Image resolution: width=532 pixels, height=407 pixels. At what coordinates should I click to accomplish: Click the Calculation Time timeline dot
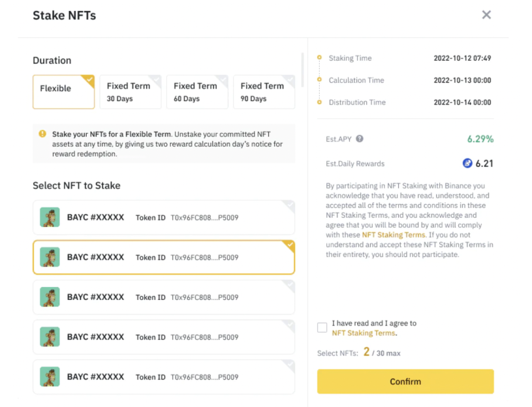click(x=319, y=80)
